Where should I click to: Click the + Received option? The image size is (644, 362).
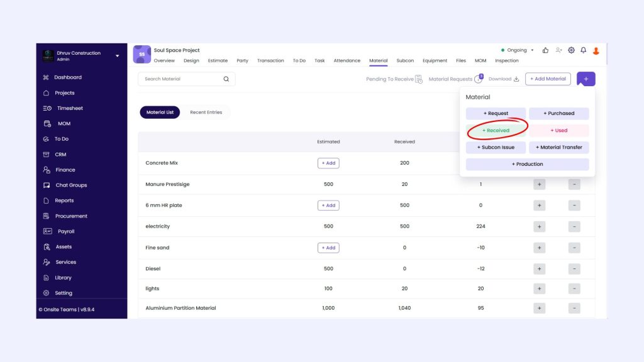pos(496,131)
